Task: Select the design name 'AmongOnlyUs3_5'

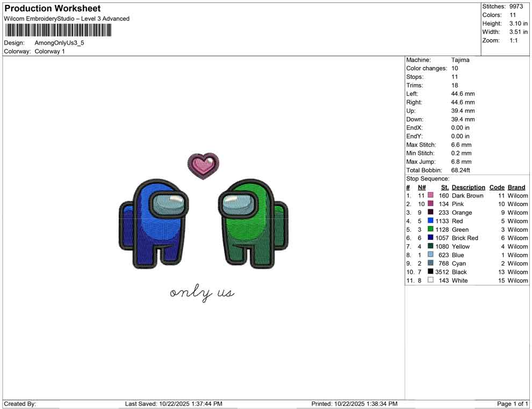Action: (x=59, y=43)
